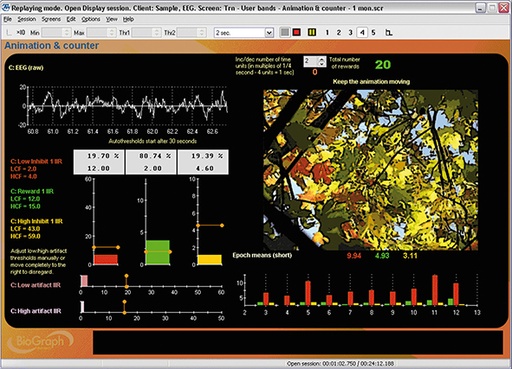Click the inc/dec time units spinner arrows

321,61
